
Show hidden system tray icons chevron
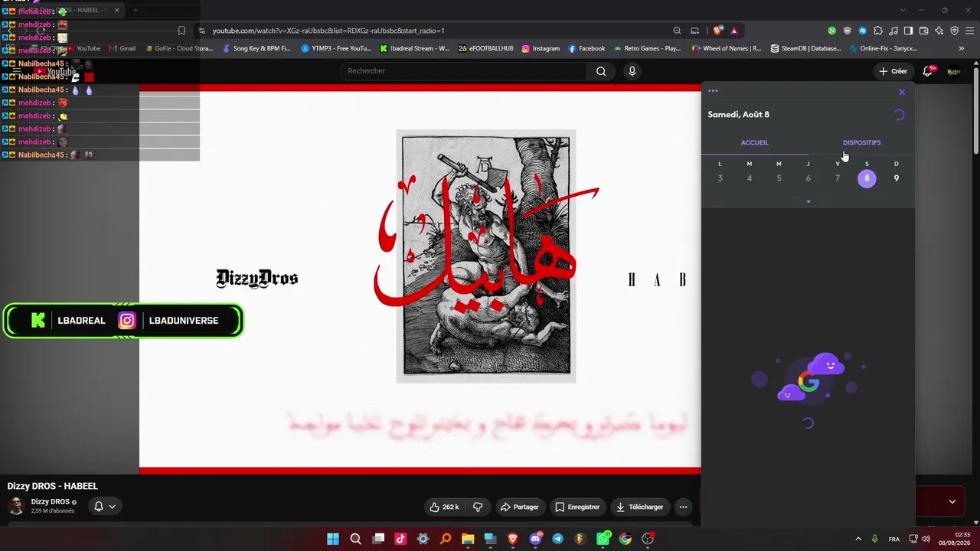pos(857,539)
